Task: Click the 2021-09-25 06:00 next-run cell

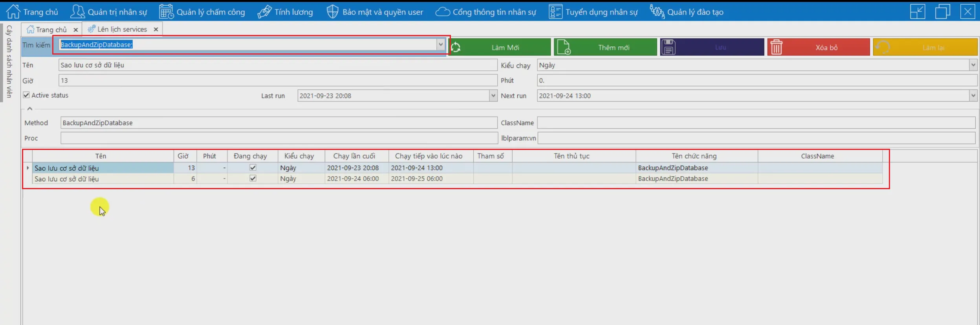Action: point(431,179)
